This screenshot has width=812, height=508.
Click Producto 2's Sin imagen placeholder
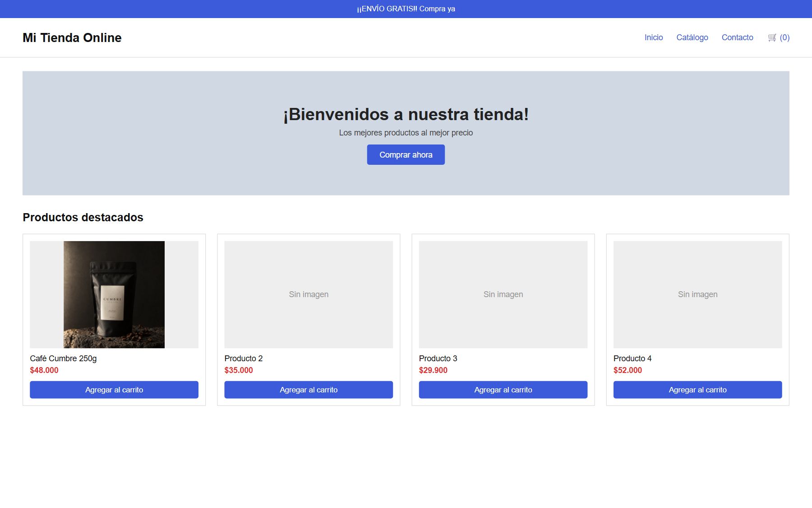click(309, 294)
